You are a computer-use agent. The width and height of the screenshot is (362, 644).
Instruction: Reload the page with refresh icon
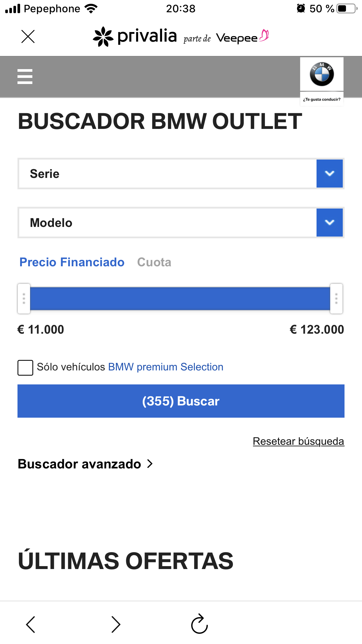click(x=199, y=624)
